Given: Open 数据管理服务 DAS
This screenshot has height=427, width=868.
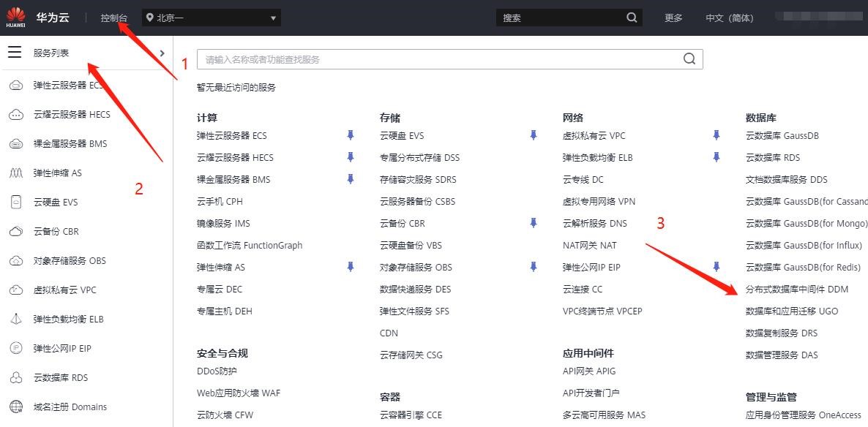Looking at the screenshot, I should pos(781,355).
